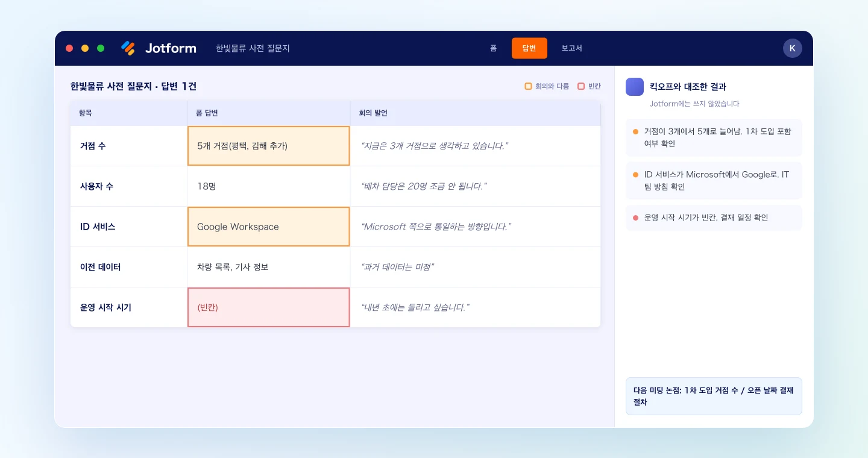This screenshot has height=458, width=868.
Task: Click the Microsoft 쪽으로 통일 quote
Action: (436, 227)
